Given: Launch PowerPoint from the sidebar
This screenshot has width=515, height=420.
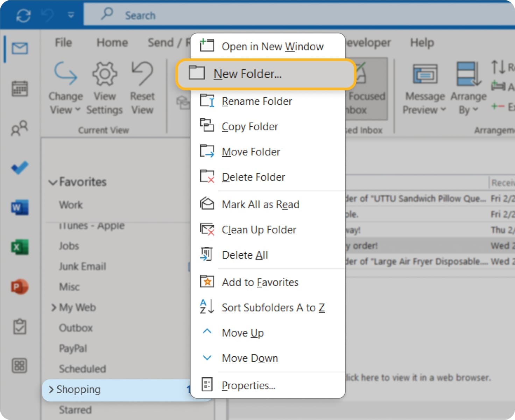Looking at the screenshot, I should pyautogui.click(x=20, y=287).
